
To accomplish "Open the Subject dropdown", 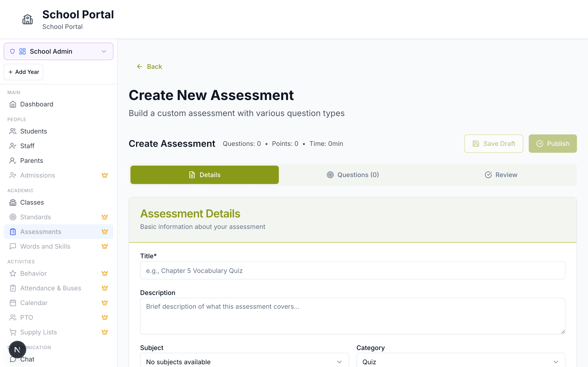I will (244, 361).
